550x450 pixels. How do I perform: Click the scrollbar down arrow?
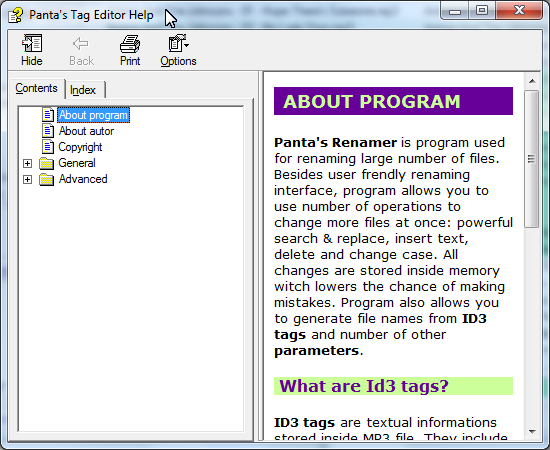tap(532, 432)
